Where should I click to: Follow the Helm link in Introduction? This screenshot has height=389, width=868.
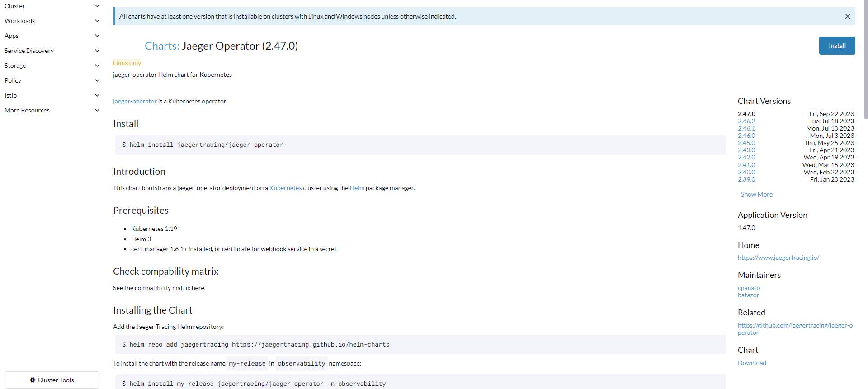357,188
